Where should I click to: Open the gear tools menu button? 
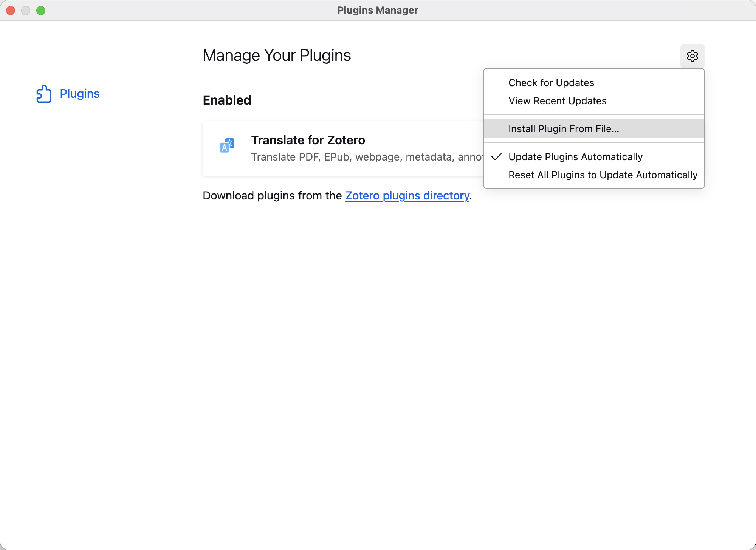[692, 56]
